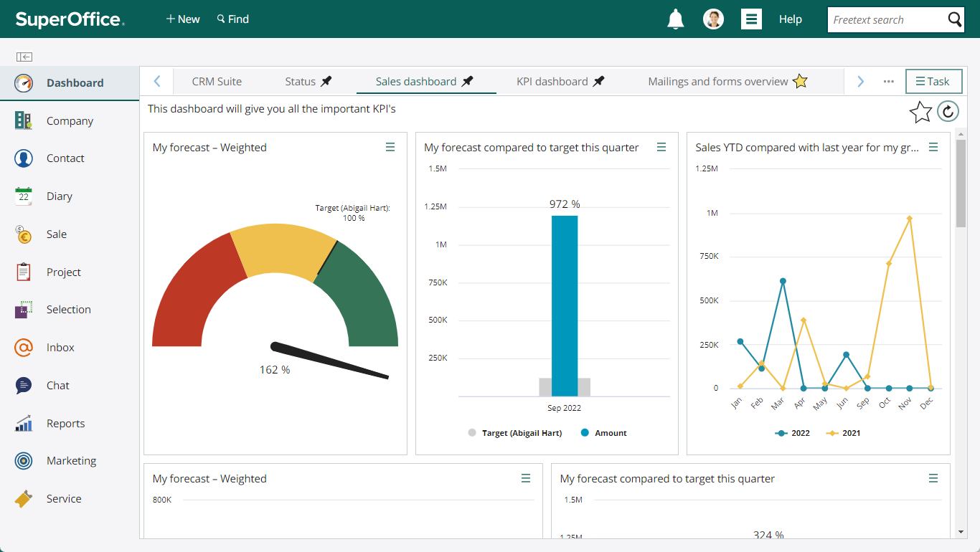
Task: Click the search magnifier icon
Action: point(955,19)
